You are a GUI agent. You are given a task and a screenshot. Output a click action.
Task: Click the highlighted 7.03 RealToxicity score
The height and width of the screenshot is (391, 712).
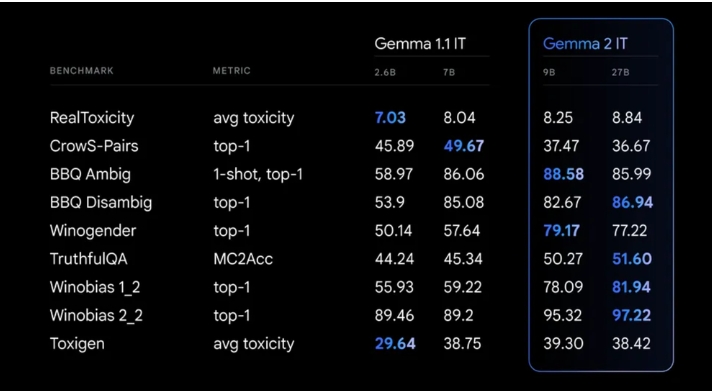(x=390, y=118)
